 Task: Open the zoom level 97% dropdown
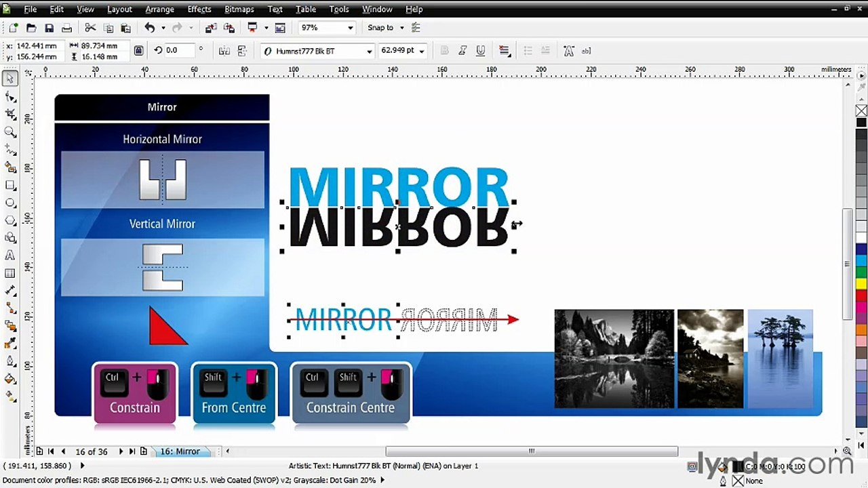pos(351,28)
